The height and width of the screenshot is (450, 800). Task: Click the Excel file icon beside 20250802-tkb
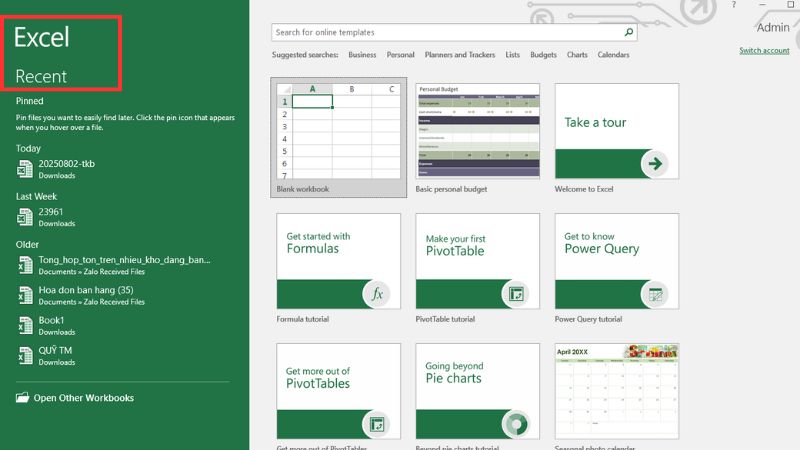23,168
